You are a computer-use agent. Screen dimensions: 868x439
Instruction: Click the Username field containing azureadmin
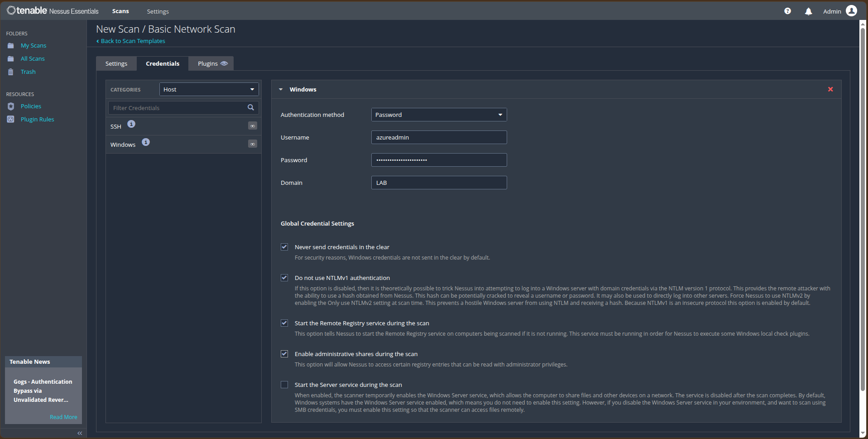pos(439,137)
